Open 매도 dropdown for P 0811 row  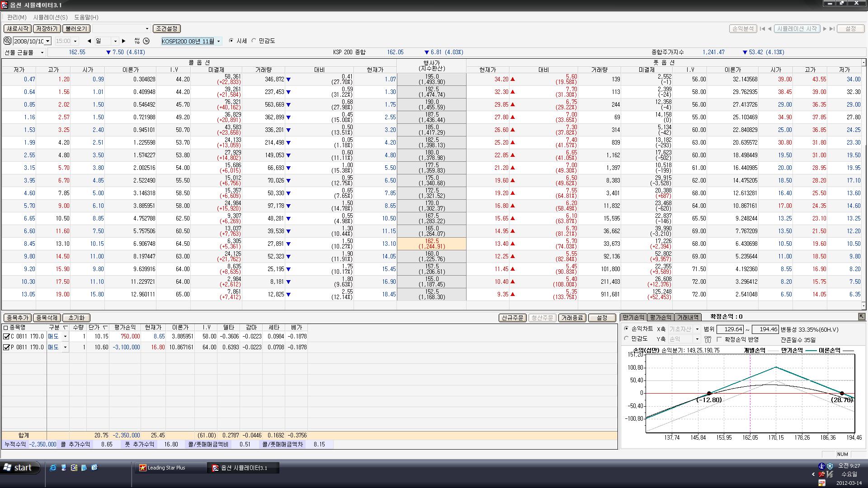(x=65, y=347)
